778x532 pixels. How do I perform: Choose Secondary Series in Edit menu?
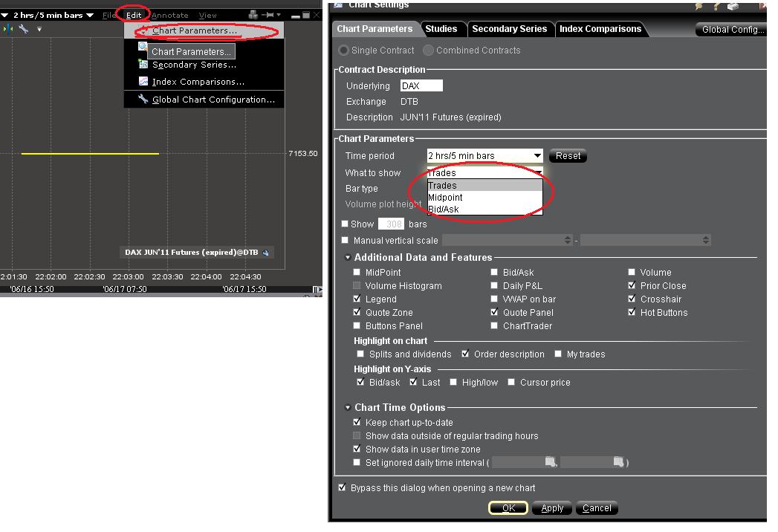(x=204, y=65)
